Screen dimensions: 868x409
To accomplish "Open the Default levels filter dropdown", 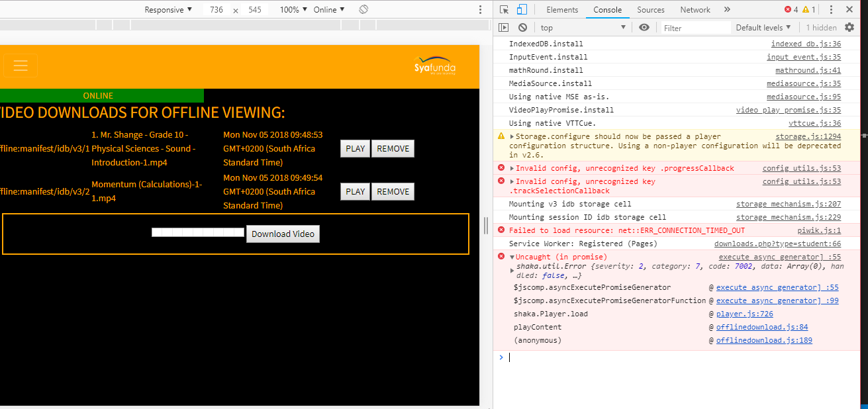I will pos(761,27).
